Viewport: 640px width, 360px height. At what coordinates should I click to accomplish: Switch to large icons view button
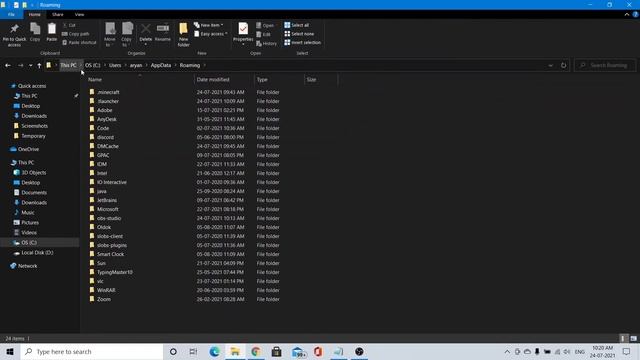(x=633, y=338)
